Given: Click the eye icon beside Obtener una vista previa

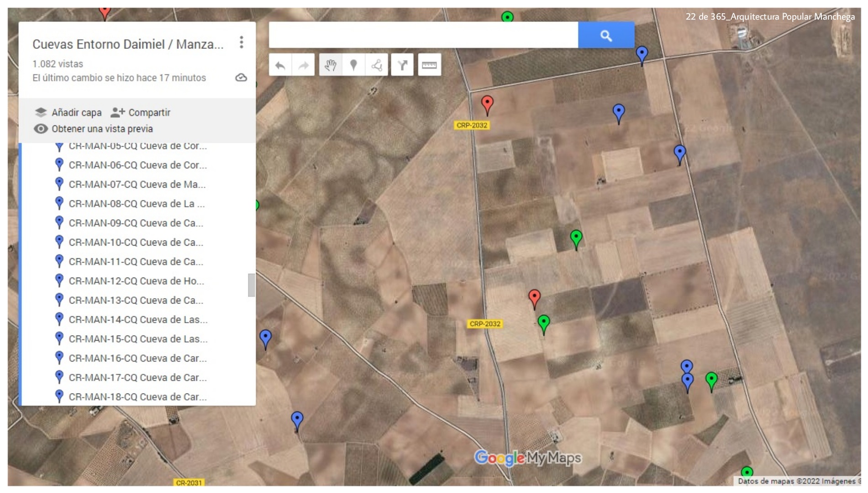Looking at the screenshot, I should 41,129.
